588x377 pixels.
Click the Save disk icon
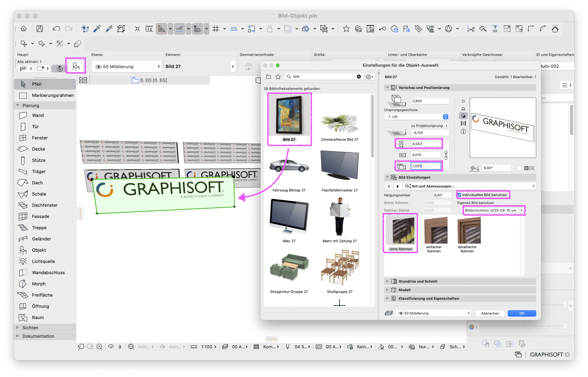pyautogui.click(x=40, y=29)
